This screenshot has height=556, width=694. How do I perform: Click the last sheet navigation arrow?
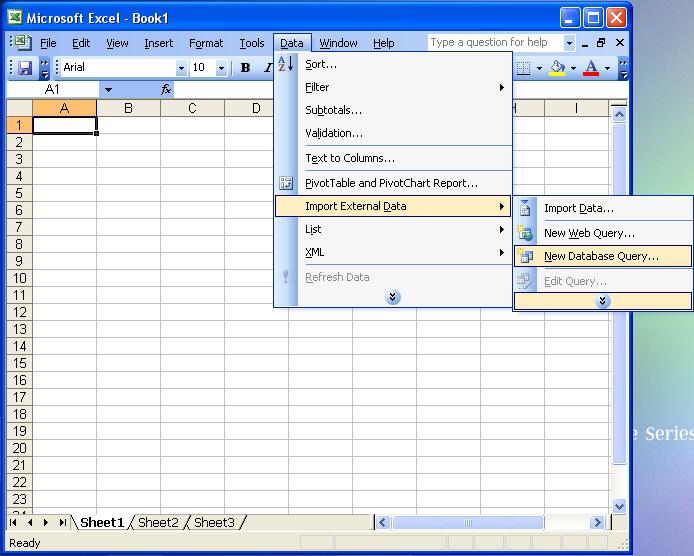pos(62,523)
